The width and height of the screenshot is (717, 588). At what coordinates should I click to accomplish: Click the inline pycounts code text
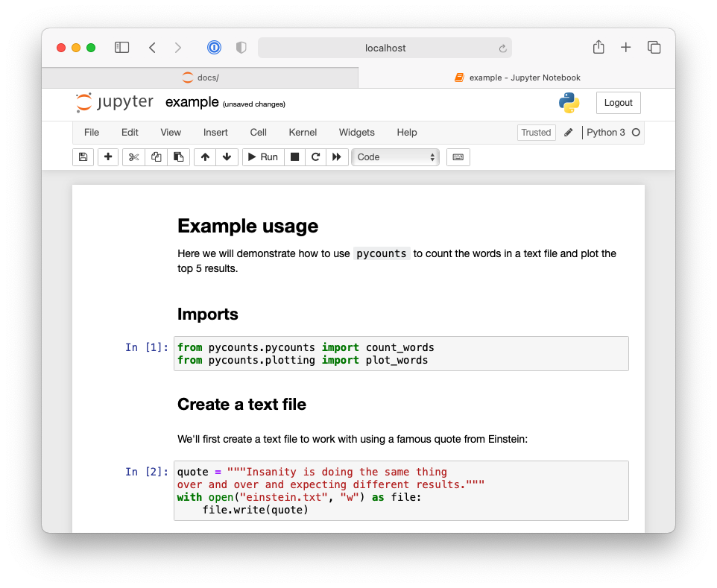point(382,254)
